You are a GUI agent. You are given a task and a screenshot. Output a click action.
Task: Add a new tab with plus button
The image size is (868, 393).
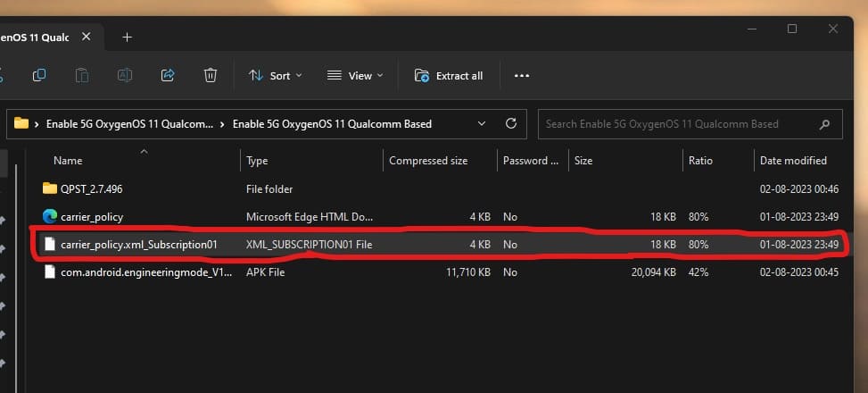(127, 38)
